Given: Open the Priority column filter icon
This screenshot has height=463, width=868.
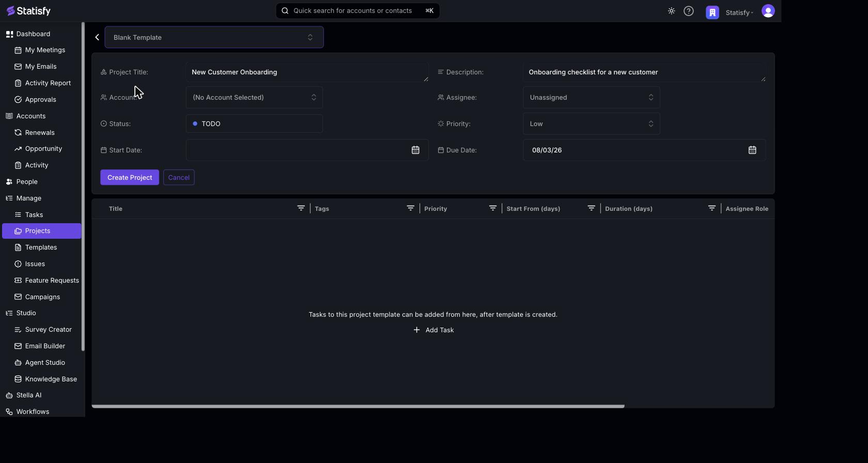Looking at the screenshot, I should point(492,208).
